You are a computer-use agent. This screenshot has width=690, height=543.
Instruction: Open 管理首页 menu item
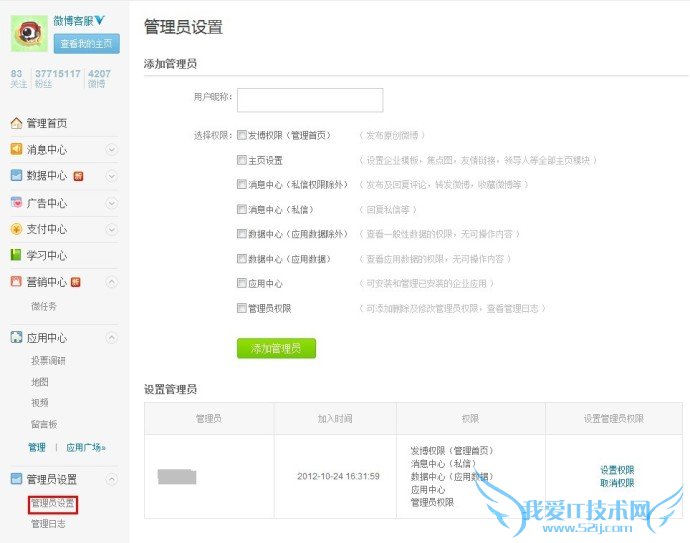pyautogui.click(x=47, y=123)
